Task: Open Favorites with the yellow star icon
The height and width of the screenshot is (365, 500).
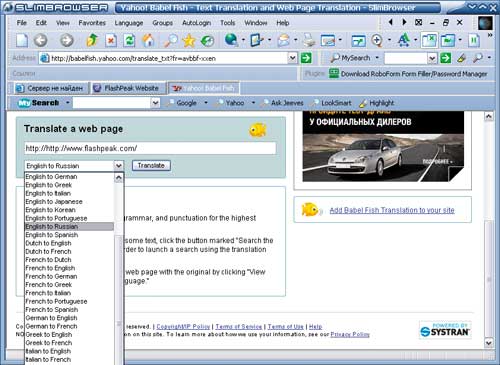Action: click(189, 40)
